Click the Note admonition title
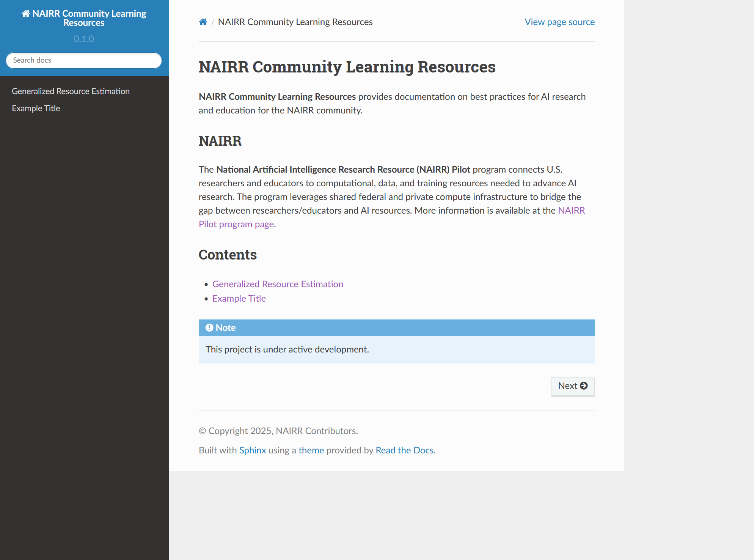The width and height of the screenshot is (754, 560). (397, 328)
